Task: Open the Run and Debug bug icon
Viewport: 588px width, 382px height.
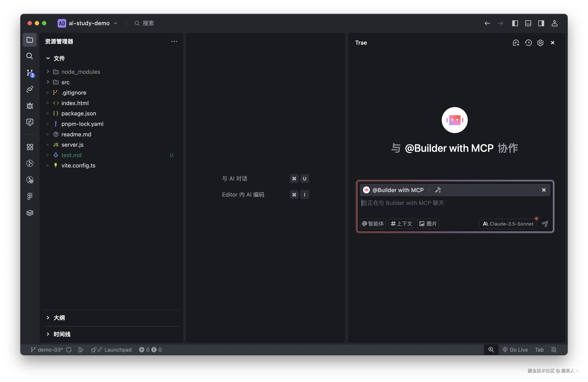Action: click(30, 106)
